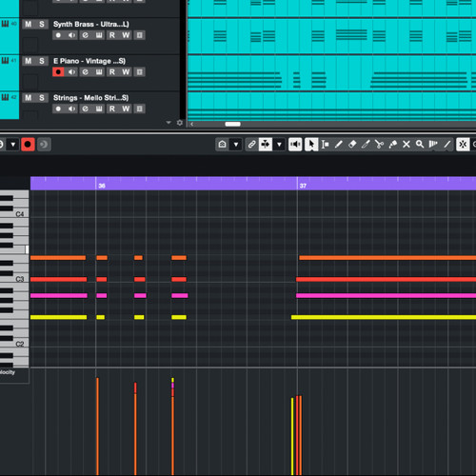Record-enable the Synth Brass track
The height and width of the screenshot is (476, 476).
pyautogui.click(x=58, y=35)
